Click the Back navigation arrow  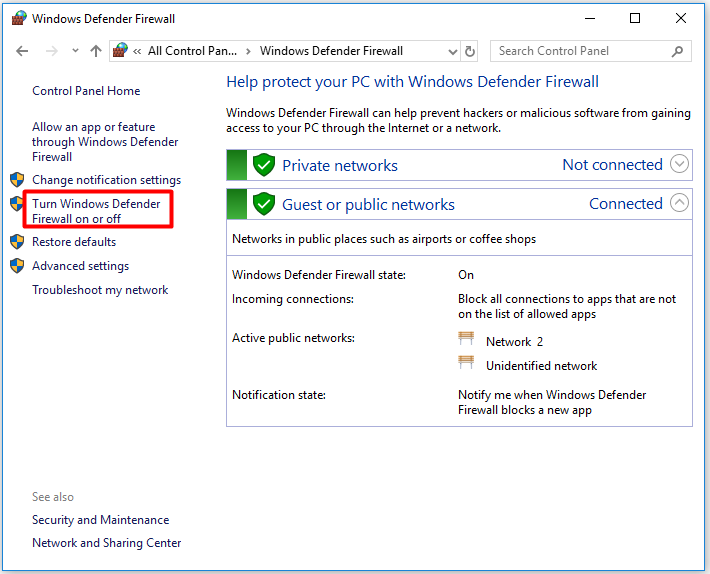pyautogui.click(x=22, y=51)
